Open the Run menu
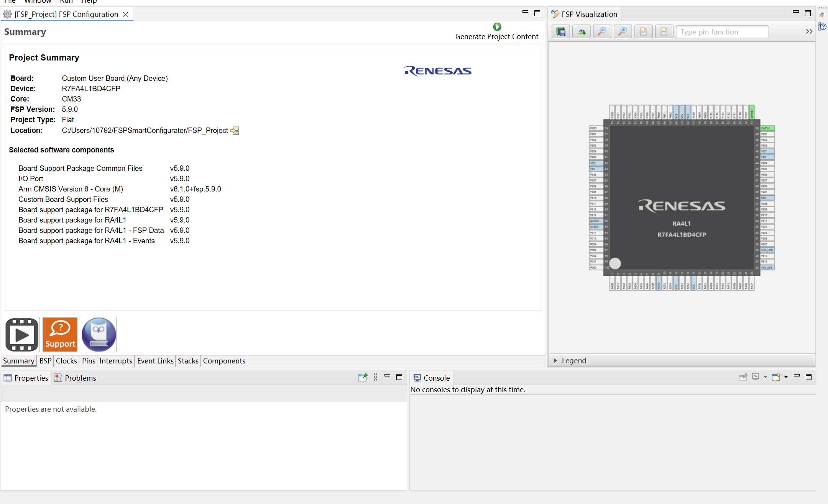The width and height of the screenshot is (828, 504). click(x=66, y=2)
